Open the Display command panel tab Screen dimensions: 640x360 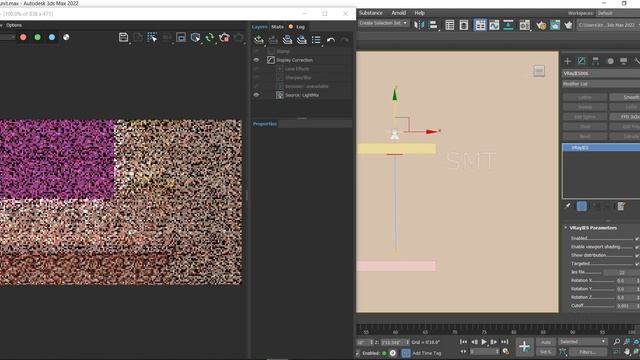pyautogui.click(x=623, y=61)
